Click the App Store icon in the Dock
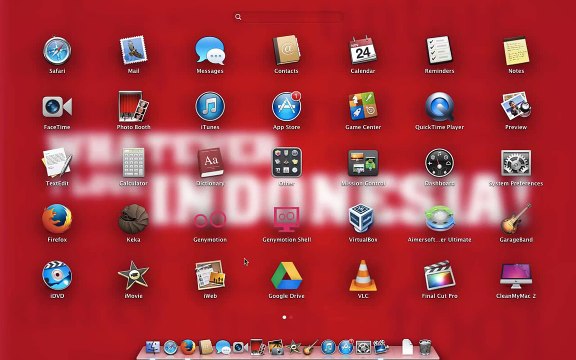576x360 pixels. [x=346, y=347]
